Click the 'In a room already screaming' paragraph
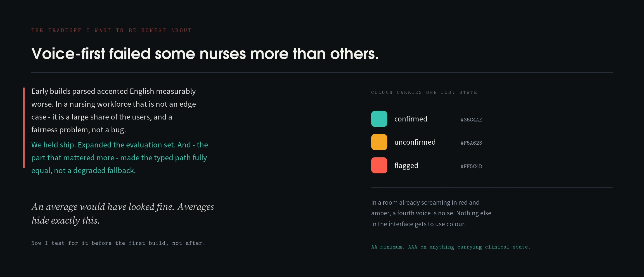This screenshot has height=277, width=644. coord(431,213)
